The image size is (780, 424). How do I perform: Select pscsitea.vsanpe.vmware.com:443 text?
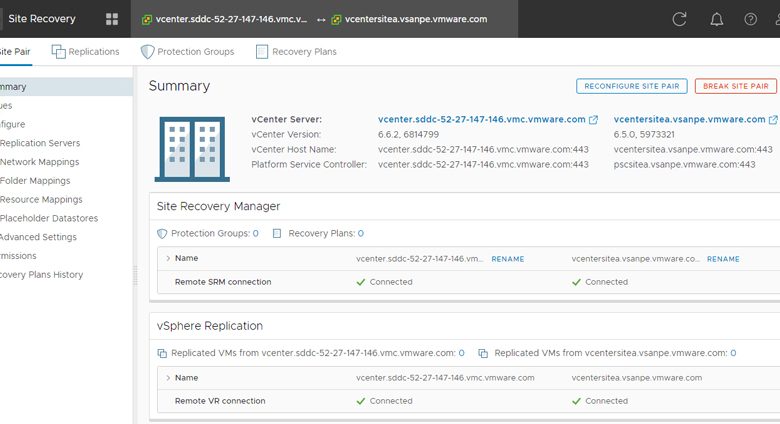684,165
